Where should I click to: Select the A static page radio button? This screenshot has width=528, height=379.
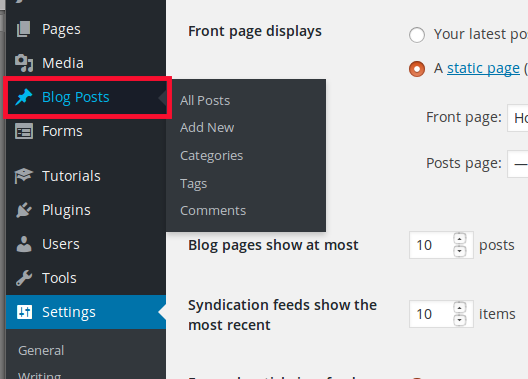tap(417, 69)
